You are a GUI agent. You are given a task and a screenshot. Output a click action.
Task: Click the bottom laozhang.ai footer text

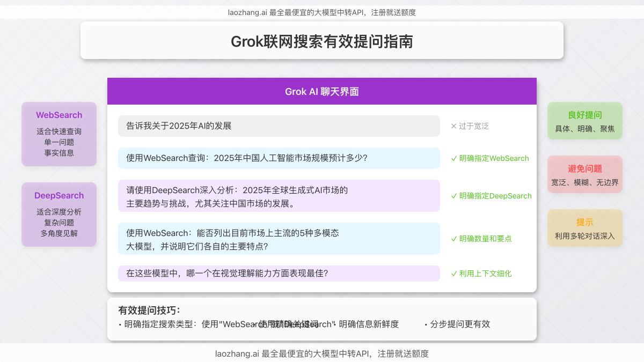322,354
